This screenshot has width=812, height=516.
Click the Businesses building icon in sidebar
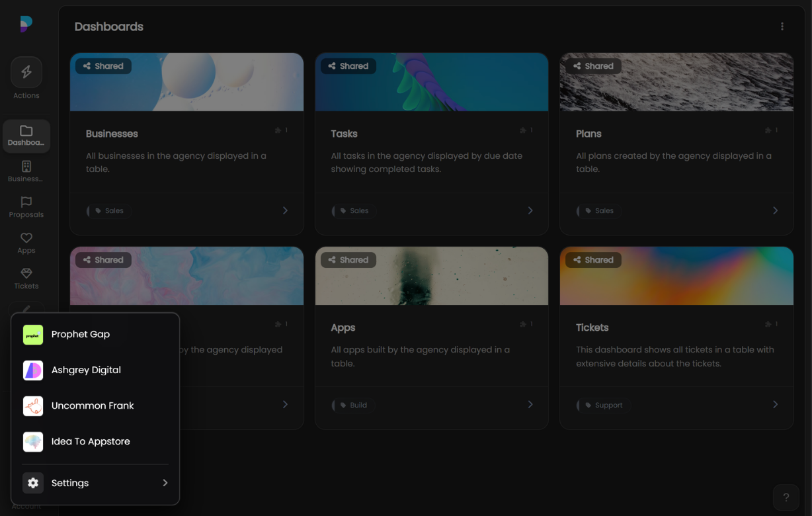click(x=26, y=167)
